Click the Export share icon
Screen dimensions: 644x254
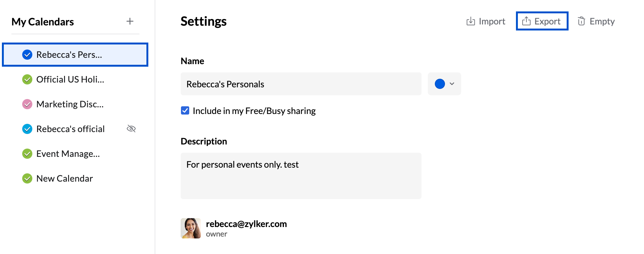coord(526,21)
